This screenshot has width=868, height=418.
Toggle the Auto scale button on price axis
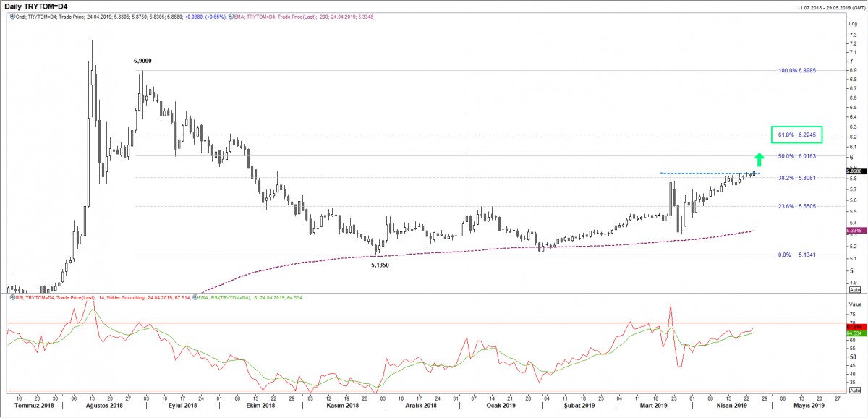coord(855,289)
